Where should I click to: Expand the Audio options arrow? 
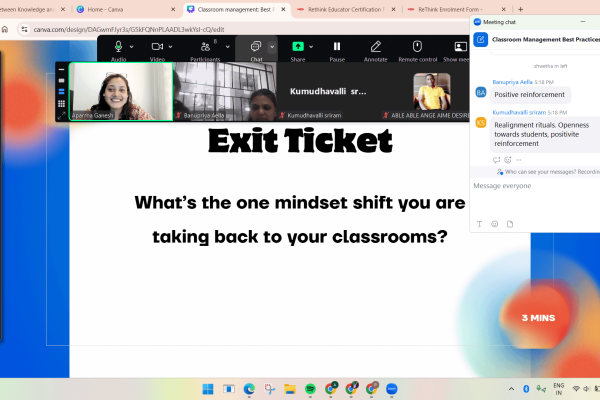pos(134,46)
